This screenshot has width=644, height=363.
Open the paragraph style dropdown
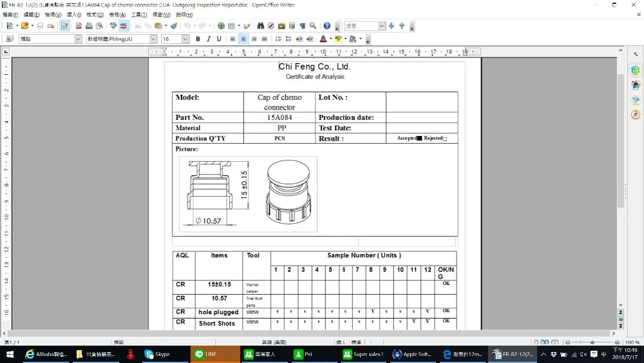pyautogui.click(x=78, y=39)
